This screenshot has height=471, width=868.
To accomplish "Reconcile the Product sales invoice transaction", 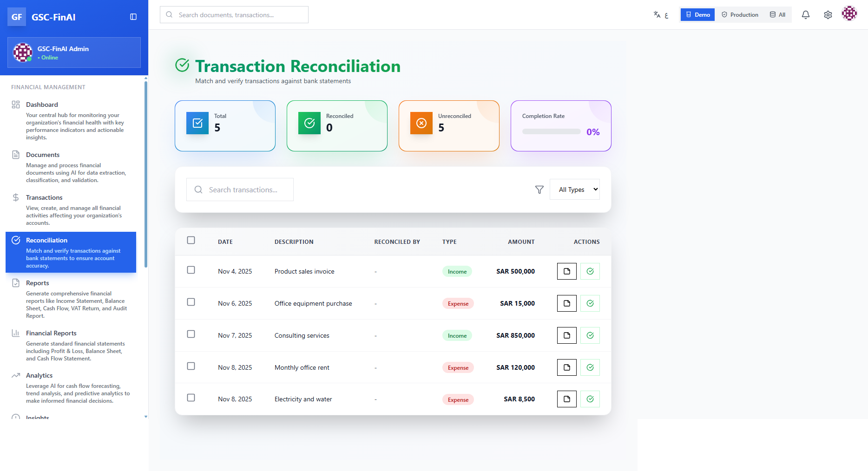I will pyautogui.click(x=590, y=271).
